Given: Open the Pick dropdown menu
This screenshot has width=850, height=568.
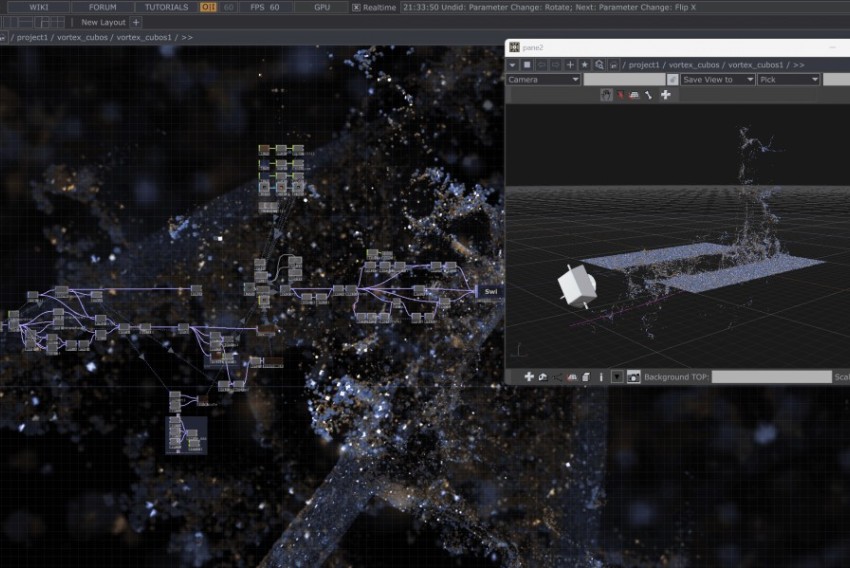Looking at the screenshot, I should tap(788, 79).
